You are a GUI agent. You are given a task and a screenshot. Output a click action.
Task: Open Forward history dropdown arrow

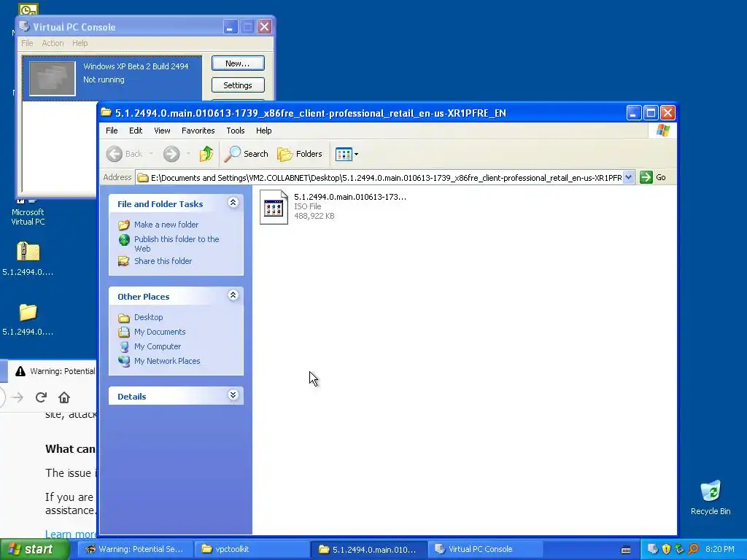(188, 154)
